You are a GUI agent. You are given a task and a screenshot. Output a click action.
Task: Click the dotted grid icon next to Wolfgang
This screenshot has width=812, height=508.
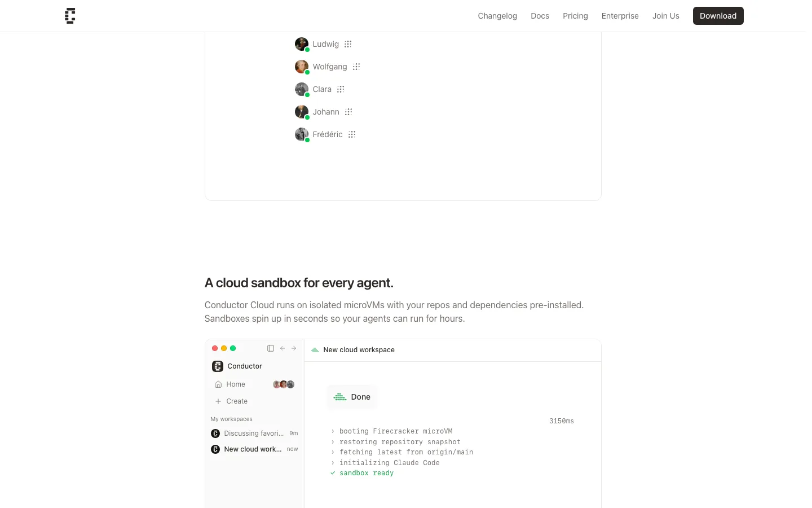click(356, 67)
